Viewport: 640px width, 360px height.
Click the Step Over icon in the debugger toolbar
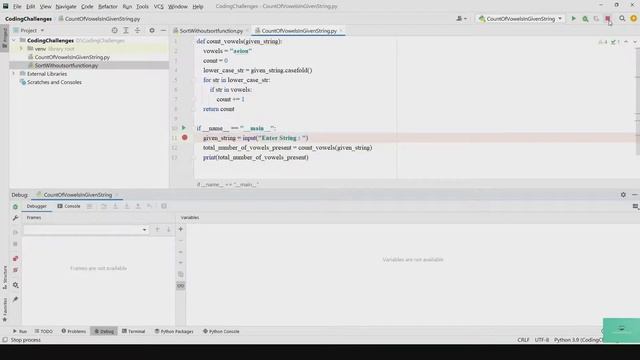pos(104,207)
